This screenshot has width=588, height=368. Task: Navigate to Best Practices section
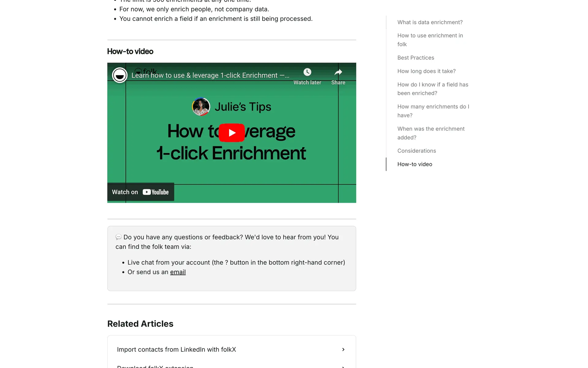pyautogui.click(x=416, y=58)
